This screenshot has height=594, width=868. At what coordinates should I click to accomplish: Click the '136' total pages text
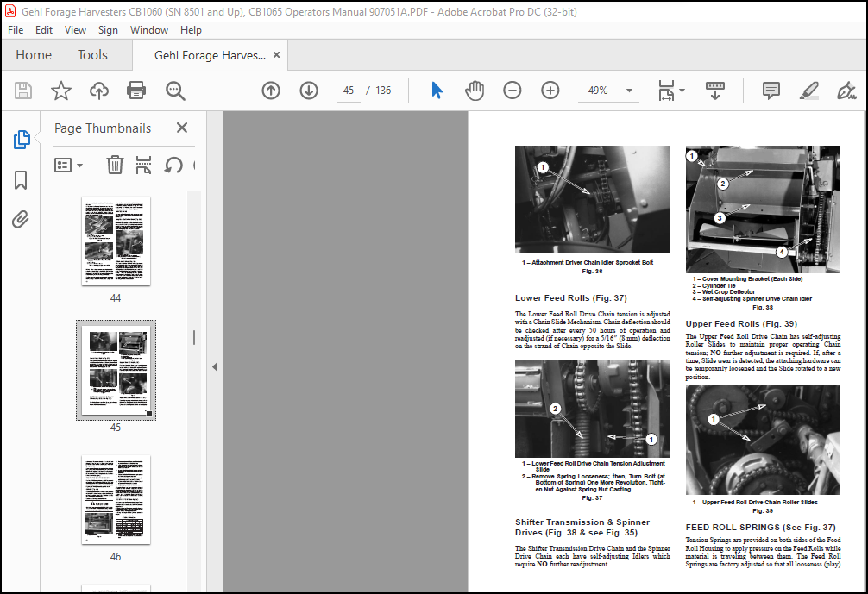click(x=383, y=91)
